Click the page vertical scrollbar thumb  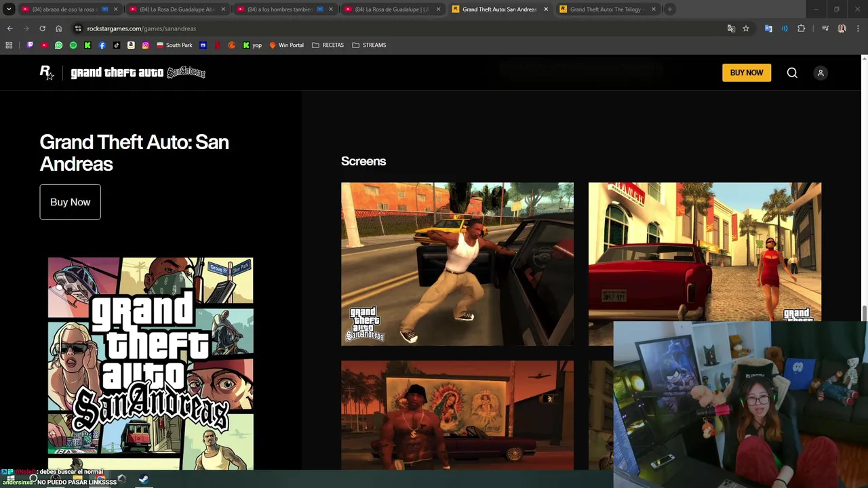[x=864, y=314]
